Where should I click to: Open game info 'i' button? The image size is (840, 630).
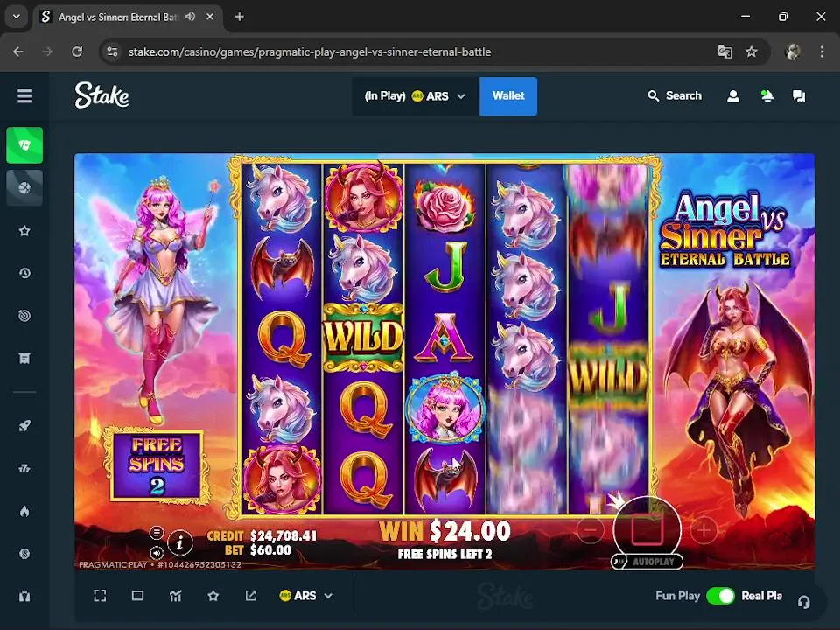click(x=180, y=542)
